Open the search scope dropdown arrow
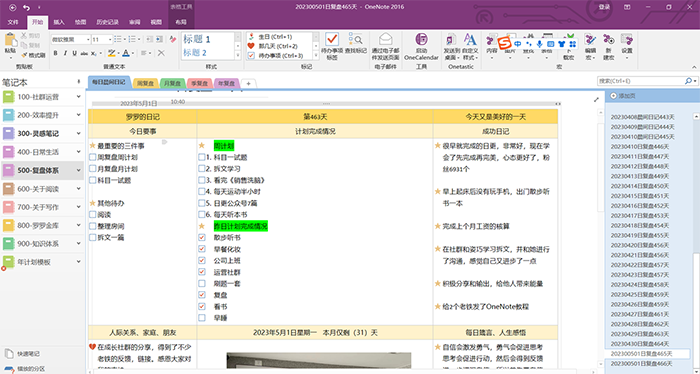 point(696,81)
